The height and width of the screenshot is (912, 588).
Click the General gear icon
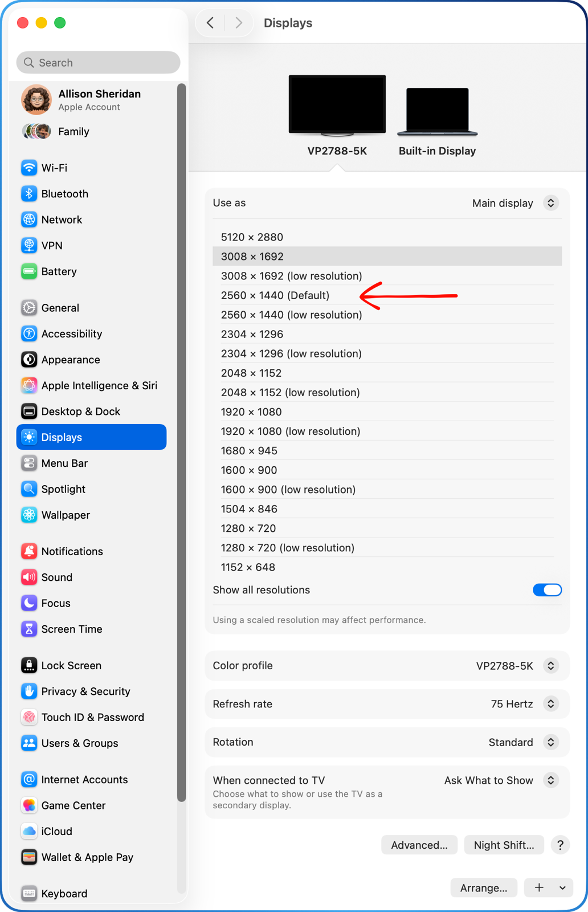tap(29, 308)
